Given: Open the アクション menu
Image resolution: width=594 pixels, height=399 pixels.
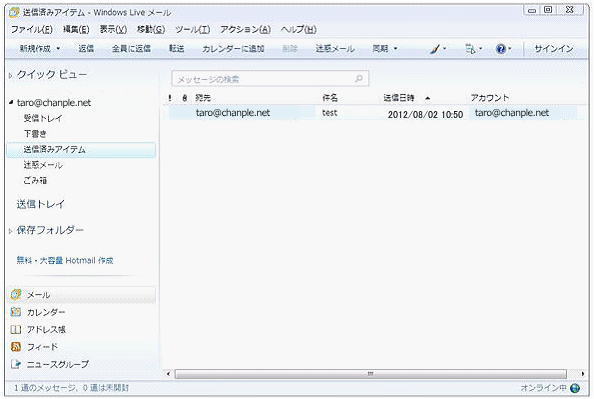Looking at the screenshot, I should (x=245, y=30).
